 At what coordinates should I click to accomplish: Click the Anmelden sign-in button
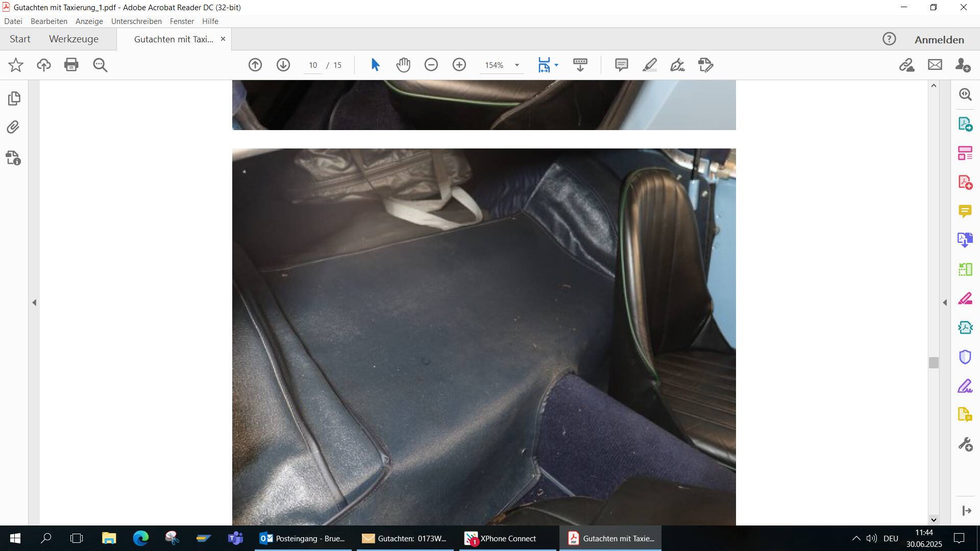tap(939, 40)
